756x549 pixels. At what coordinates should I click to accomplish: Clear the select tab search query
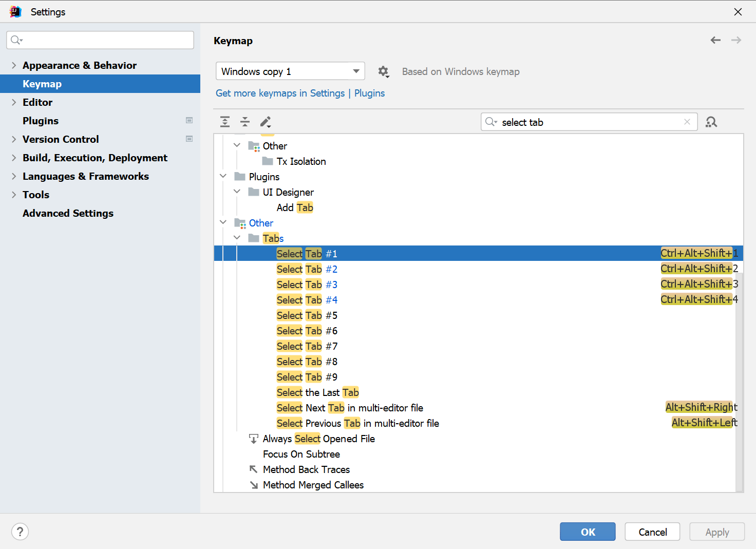[x=687, y=122]
